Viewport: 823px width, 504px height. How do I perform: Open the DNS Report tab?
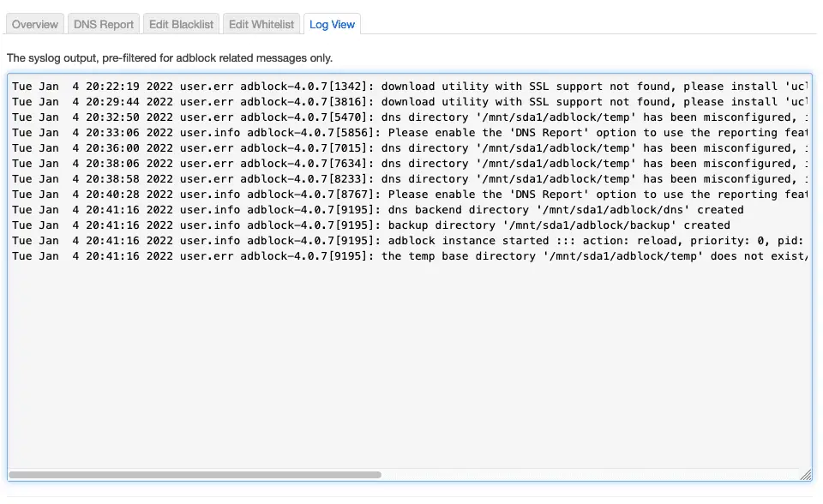tap(104, 24)
